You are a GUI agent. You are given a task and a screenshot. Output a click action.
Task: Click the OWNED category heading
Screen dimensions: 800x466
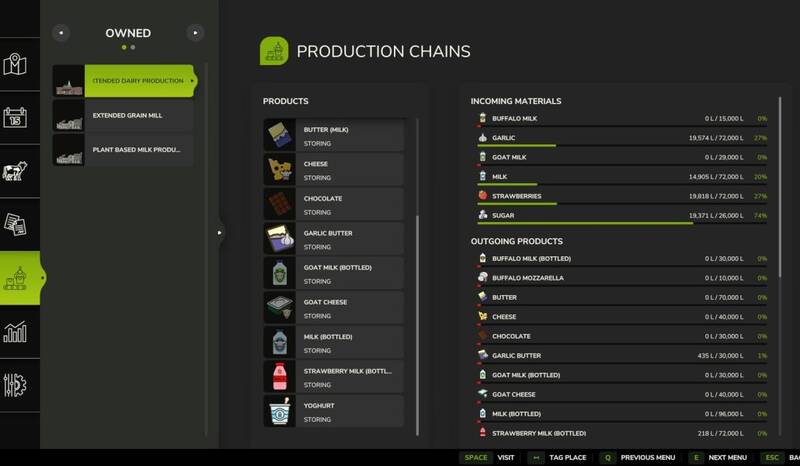128,33
